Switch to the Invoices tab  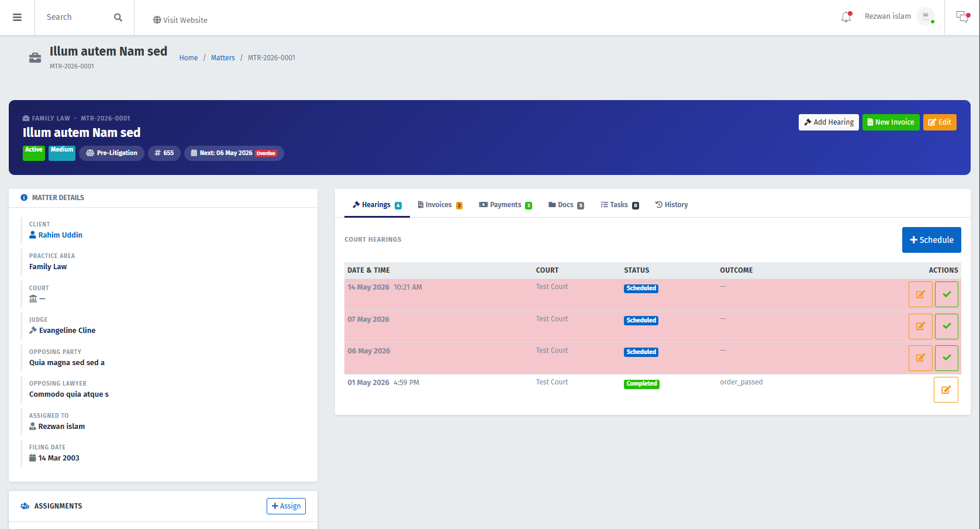click(440, 205)
